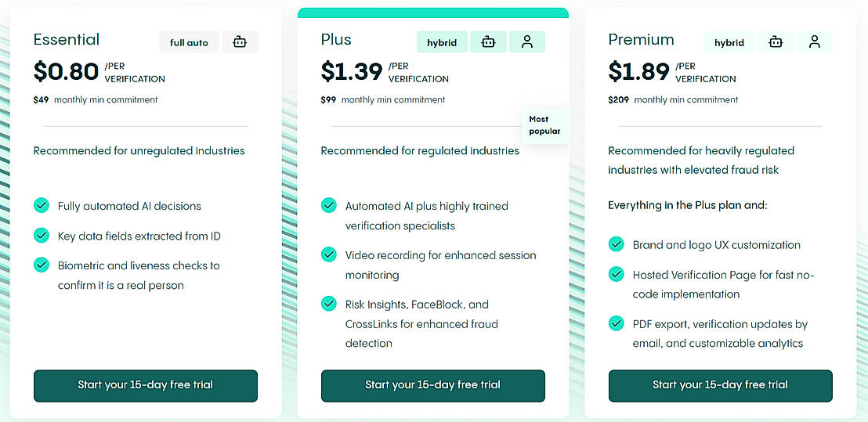The height and width of the screenshot is (422, 868).
Task: Start the 15-day free trial for Premium
Action: click(720, 385)
